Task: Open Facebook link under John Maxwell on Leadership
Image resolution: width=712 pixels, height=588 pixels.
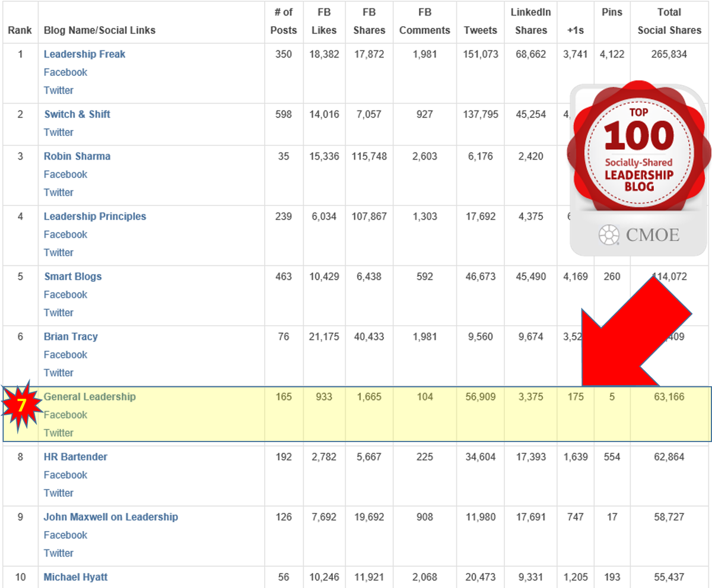Action: (65, 535)
